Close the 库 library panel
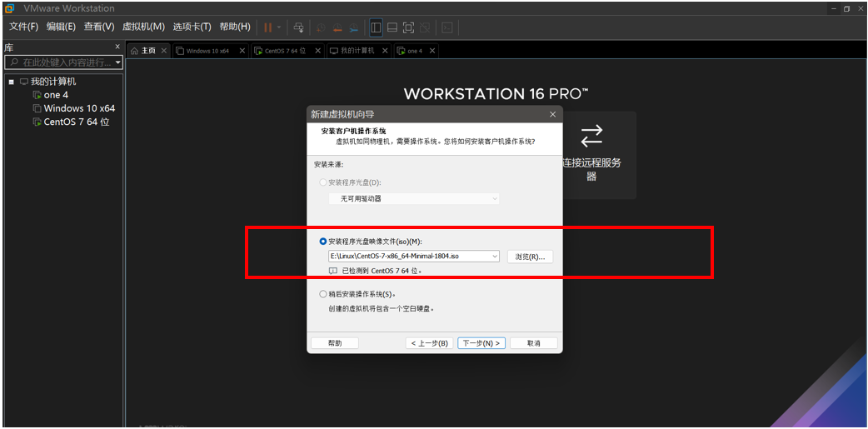 click(117, 47)
